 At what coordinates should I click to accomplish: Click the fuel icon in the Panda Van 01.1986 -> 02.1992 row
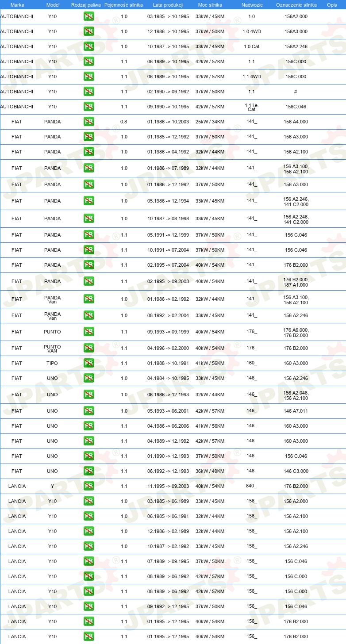click(x=88, y=299)
